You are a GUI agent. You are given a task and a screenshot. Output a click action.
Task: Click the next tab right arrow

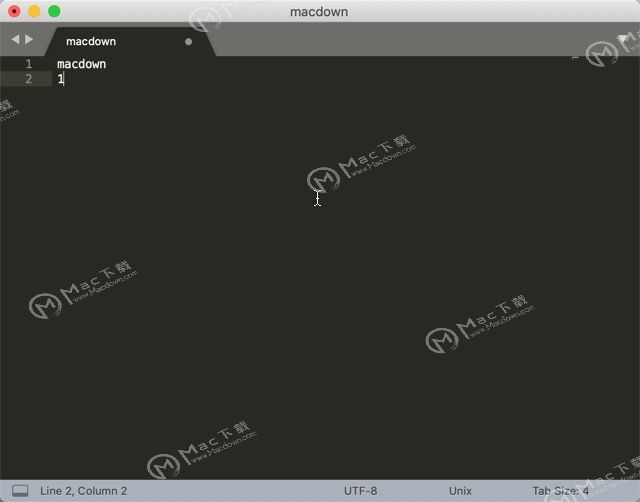tap(29, 40)
